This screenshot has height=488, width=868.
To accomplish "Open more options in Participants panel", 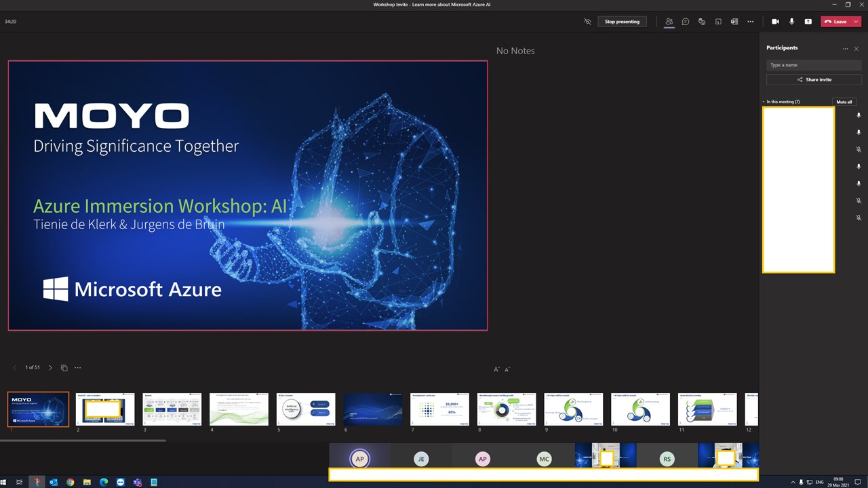I will point(845,49).
